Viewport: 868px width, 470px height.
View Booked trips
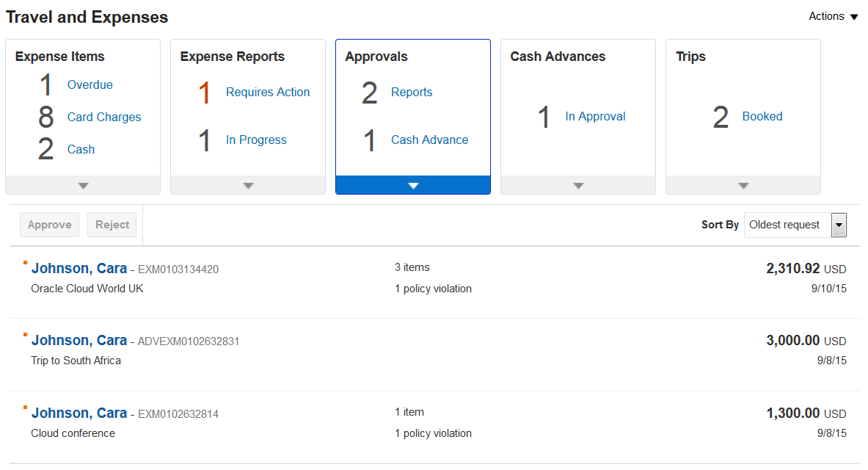762,116
